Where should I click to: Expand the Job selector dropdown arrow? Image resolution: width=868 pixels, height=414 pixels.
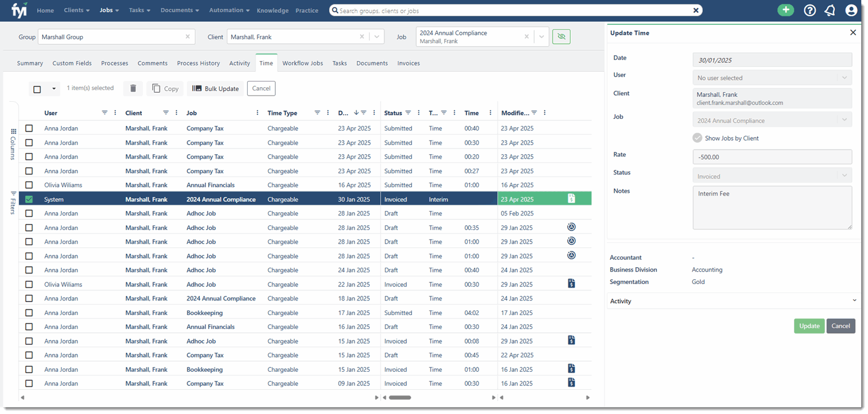pyautogui.click(x=541, y=37)
